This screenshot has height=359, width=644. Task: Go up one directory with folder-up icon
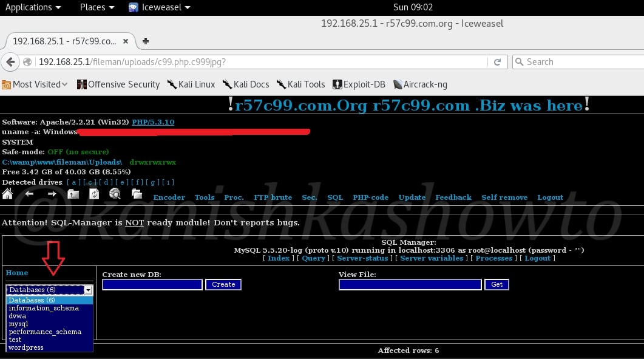coord(73,194)
